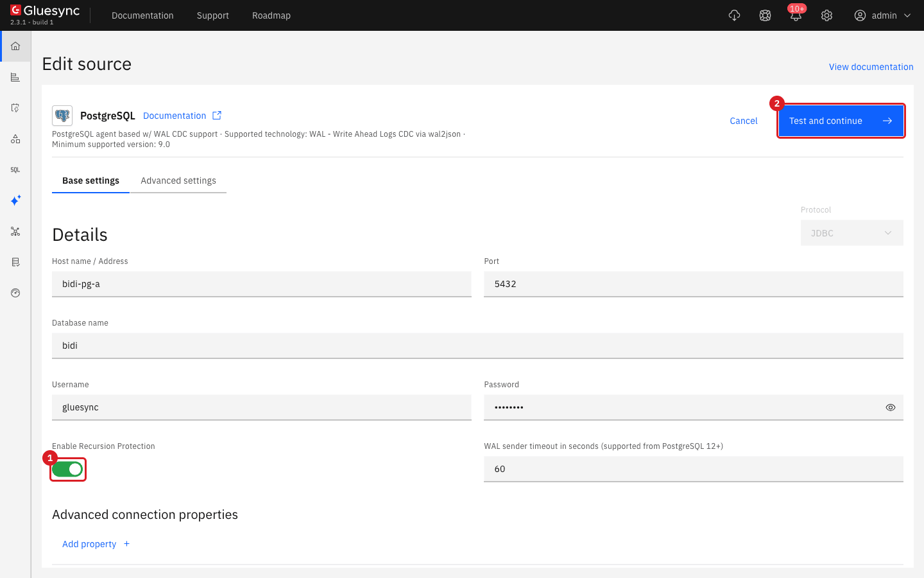924x578 pixels.
Task: Toggle Enable Recursion Protection switch
Action: coord(67,469)
